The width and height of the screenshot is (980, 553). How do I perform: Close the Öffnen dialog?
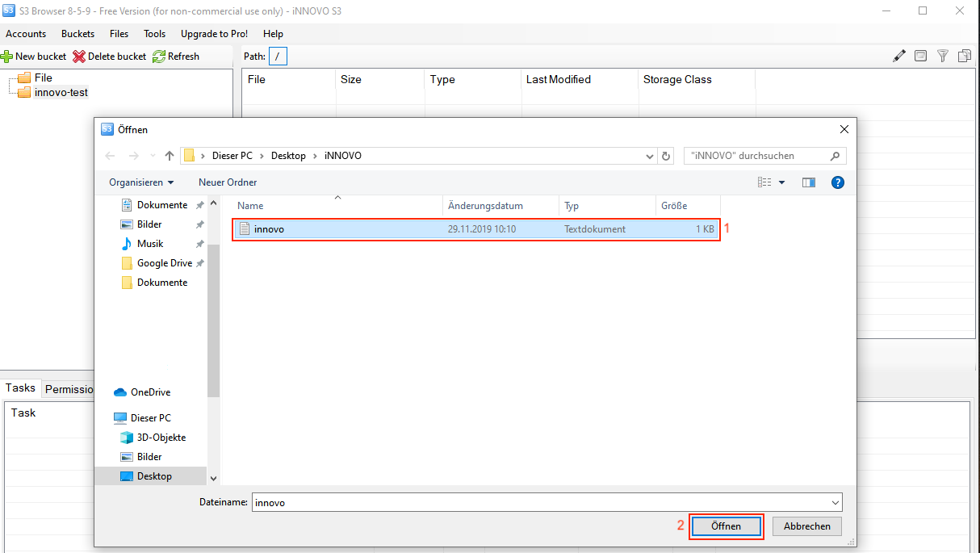[844, 129]
